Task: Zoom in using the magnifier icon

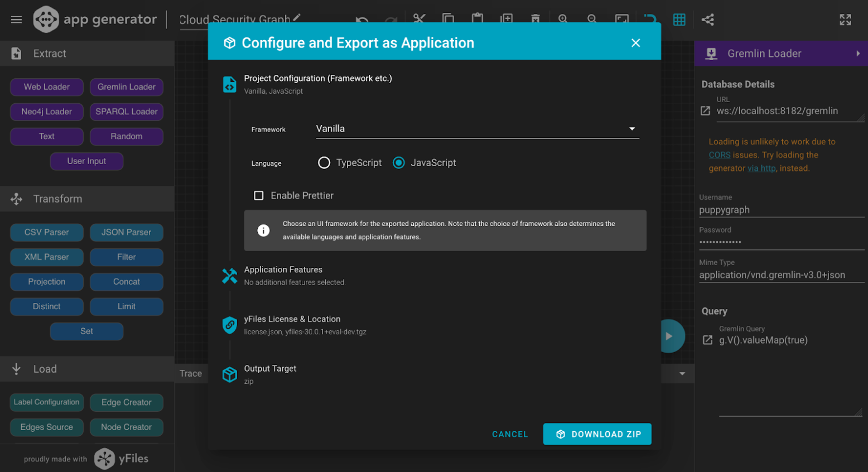Action: (x=563, y=18)
